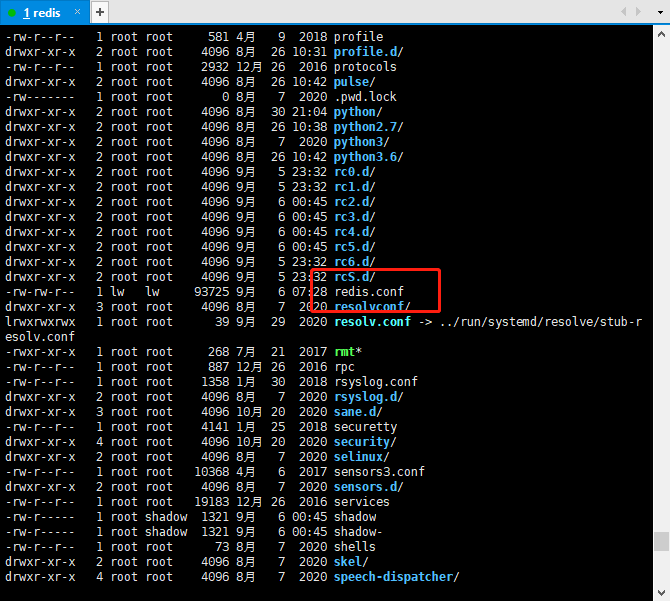Viewport: 670px width, 601px height.
Task: Click the rc5.d/ directory name
Action: [354, 246]
